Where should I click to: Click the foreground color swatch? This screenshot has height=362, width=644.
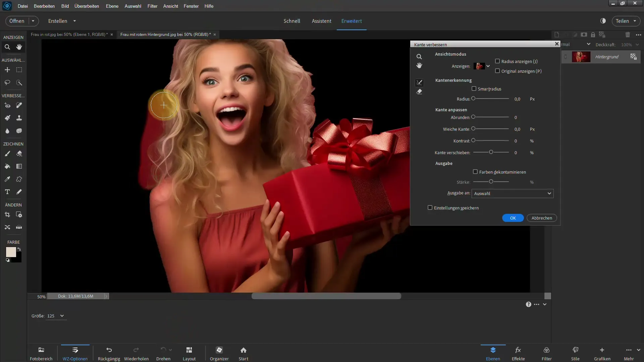pyautogui.click(x=11, y=252)
